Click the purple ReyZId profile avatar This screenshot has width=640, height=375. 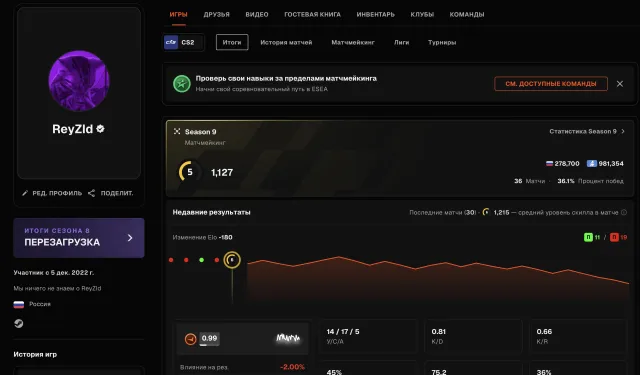[79, 81]
